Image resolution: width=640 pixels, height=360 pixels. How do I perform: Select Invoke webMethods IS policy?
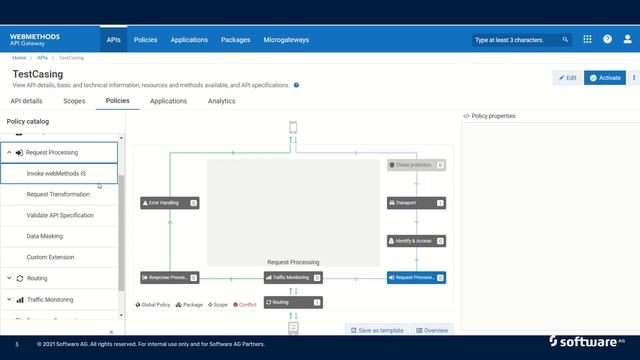tap(59, 173)
